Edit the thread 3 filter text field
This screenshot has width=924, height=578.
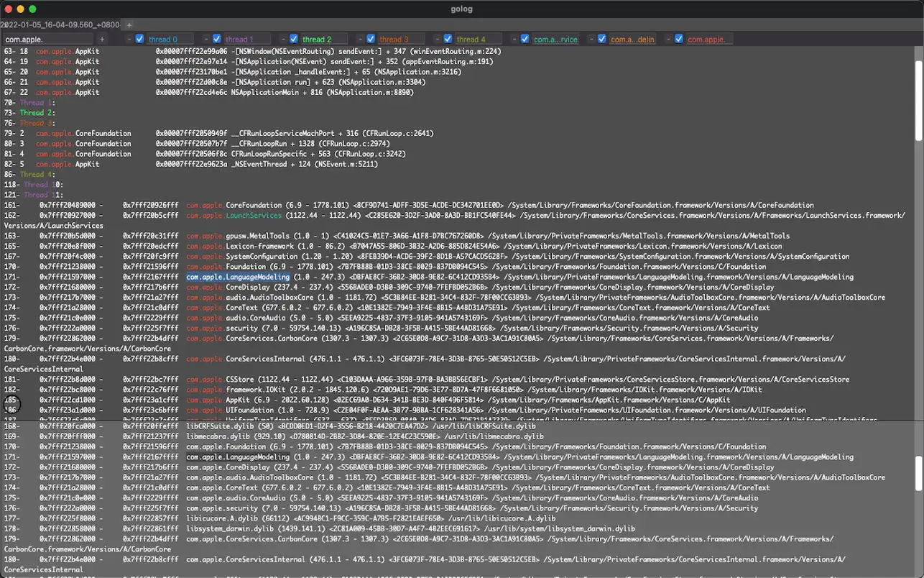[401, 40]
